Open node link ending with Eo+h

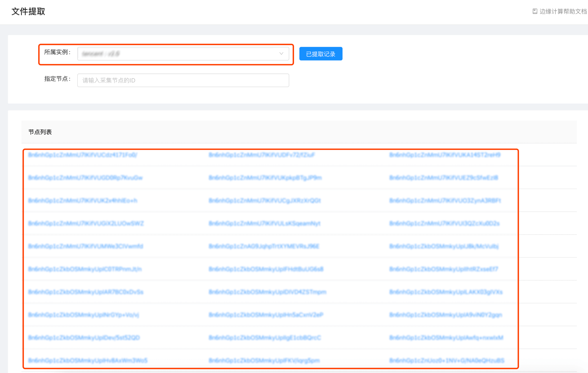82,200
